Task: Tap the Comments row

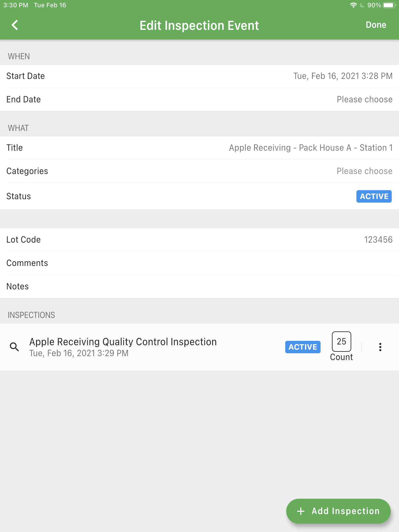Action: 199,263
